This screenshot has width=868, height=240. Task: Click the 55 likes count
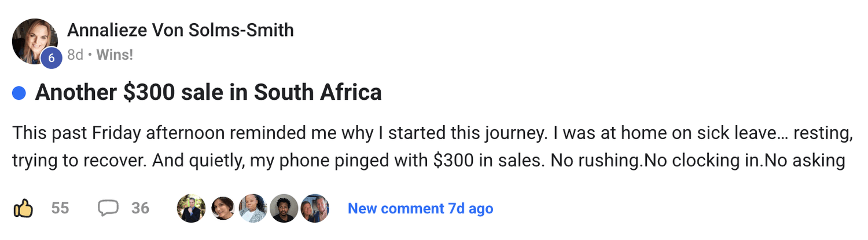click(x=60, y=208)
